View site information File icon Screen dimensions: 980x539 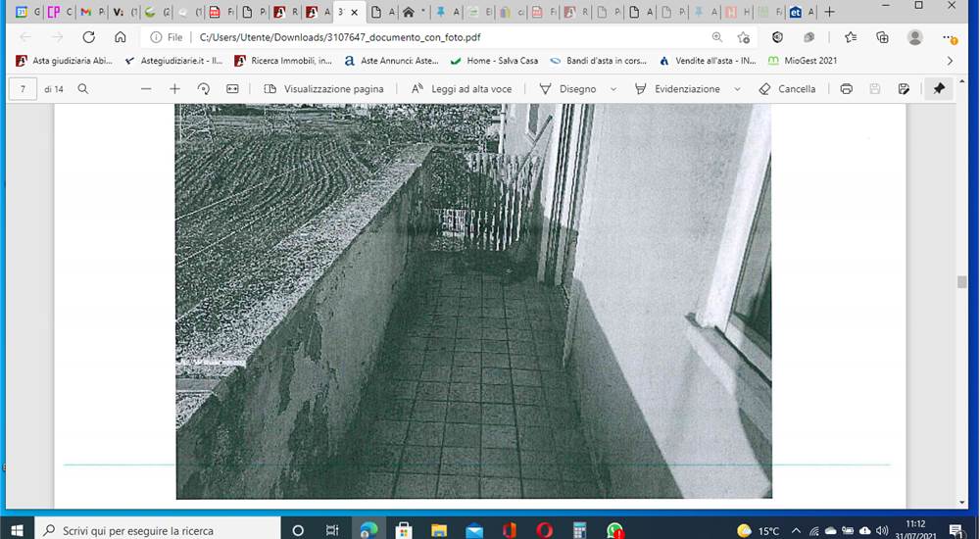(167, 37)
